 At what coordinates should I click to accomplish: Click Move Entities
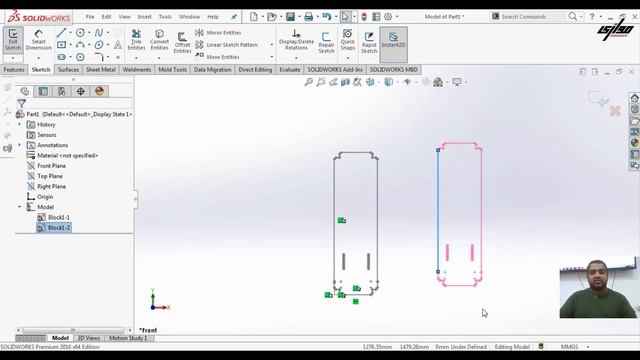(217, 57)
